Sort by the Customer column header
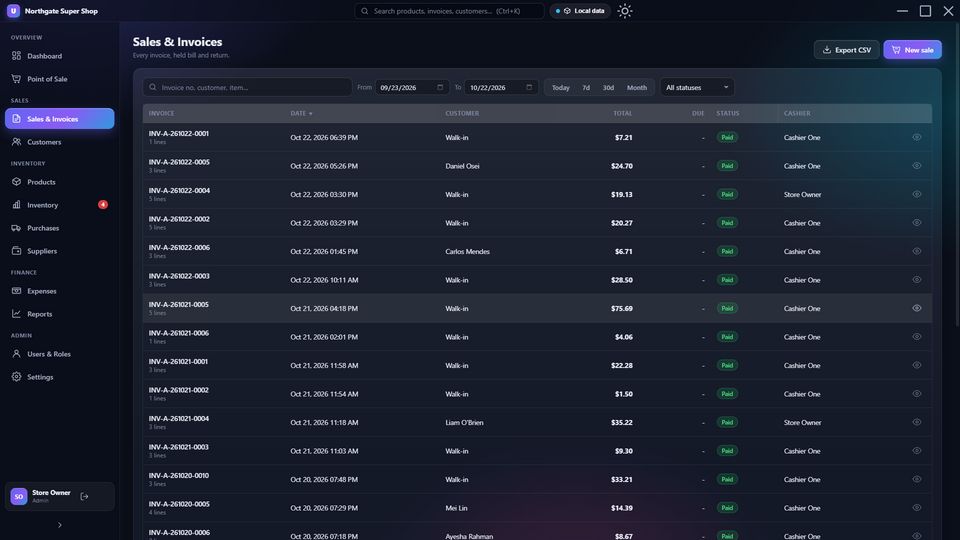The image size is (960, 540). point(462,113)
